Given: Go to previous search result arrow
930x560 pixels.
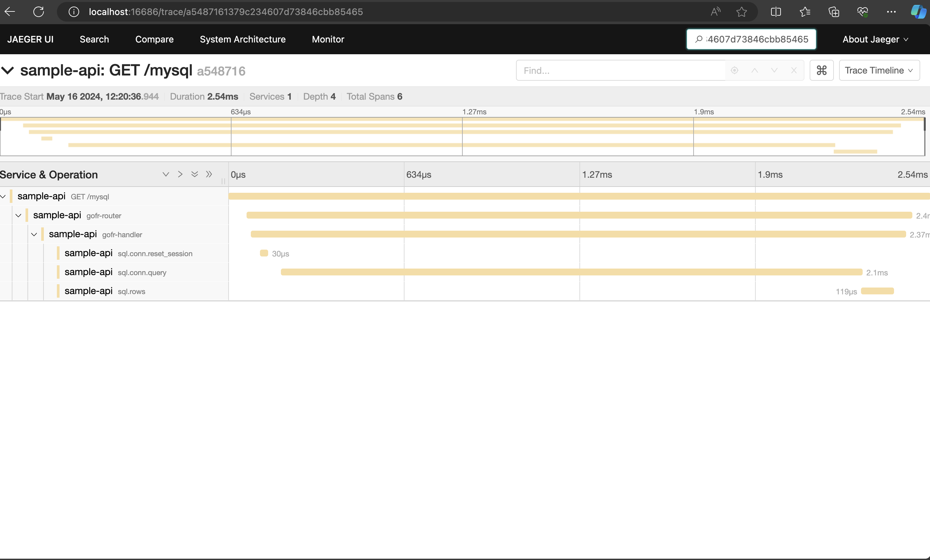Looking at the screenshot, I should pos(754,71).
